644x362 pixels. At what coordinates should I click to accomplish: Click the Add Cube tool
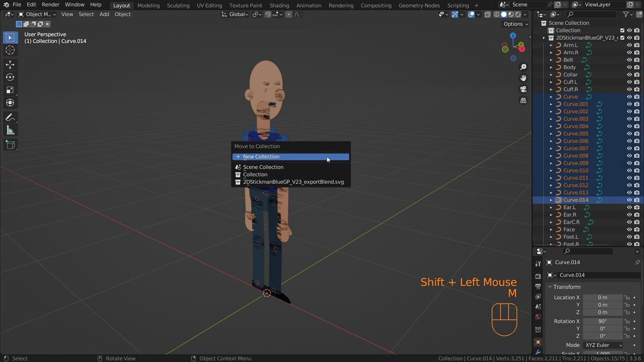tap(10, 144)
